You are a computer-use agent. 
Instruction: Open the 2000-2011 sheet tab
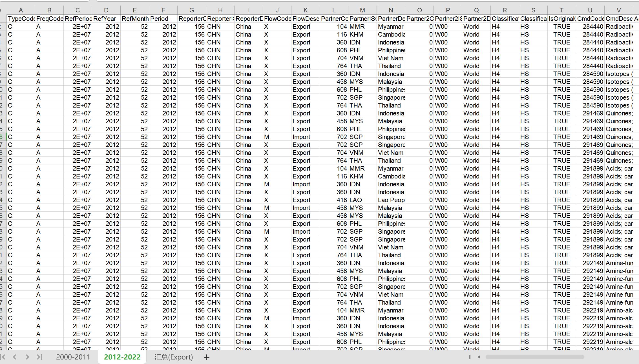point(73,357)
